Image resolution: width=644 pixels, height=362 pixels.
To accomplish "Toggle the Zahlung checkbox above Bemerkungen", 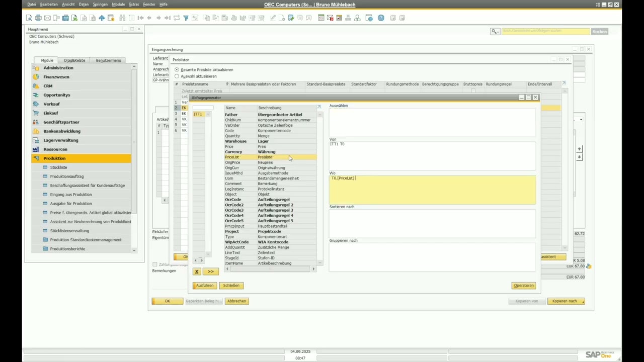I will 155,264.
